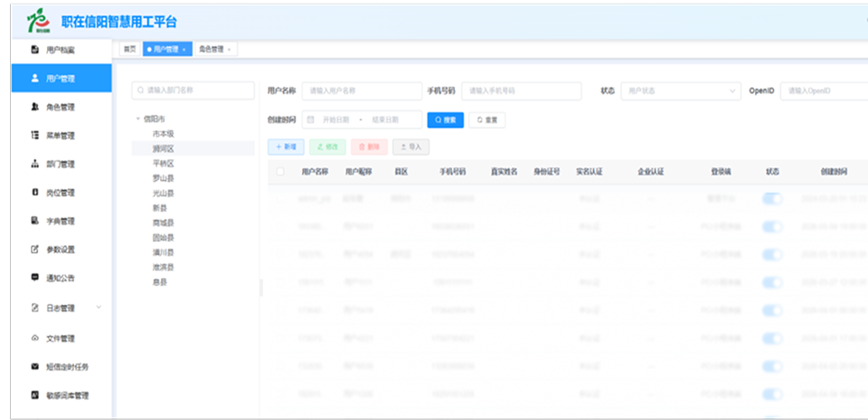Screen dimensions: 868x420
Task: Click the 敏感词库管理 sidebar icon
Action: [34, 395]
